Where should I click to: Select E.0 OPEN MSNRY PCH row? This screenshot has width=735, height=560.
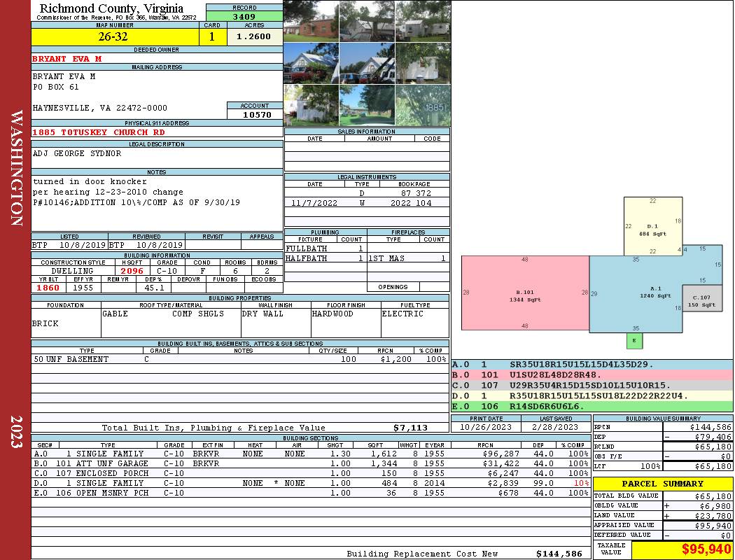(311, 493)
